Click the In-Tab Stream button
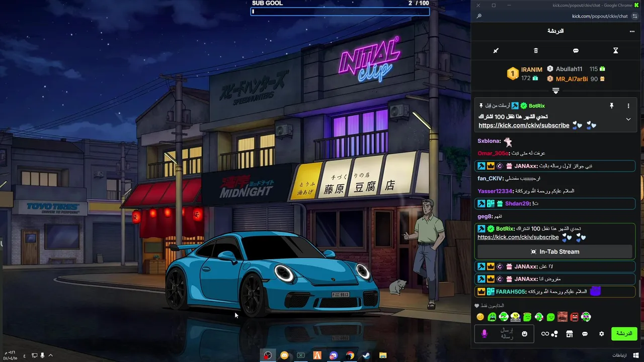This screenshot has width=644, height=362. [554, 251]
